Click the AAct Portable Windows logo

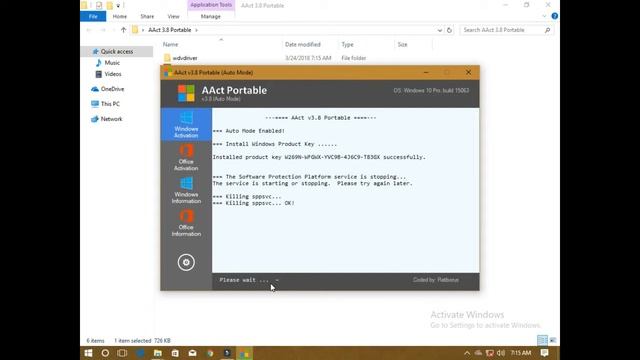[186, 93]
